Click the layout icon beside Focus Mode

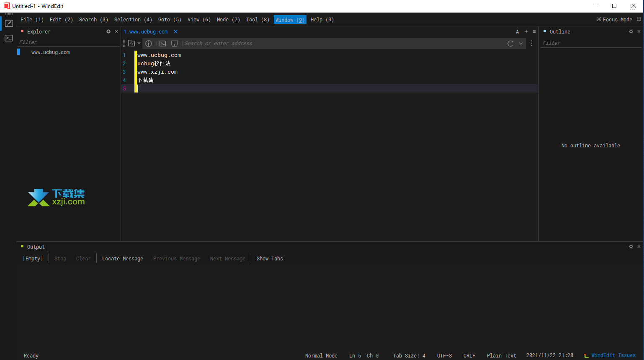(639, 19)
